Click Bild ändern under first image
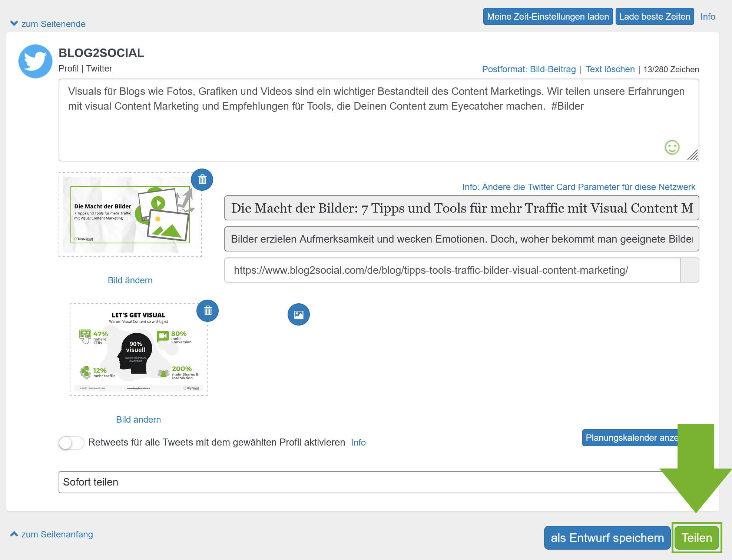 (130, 280)
